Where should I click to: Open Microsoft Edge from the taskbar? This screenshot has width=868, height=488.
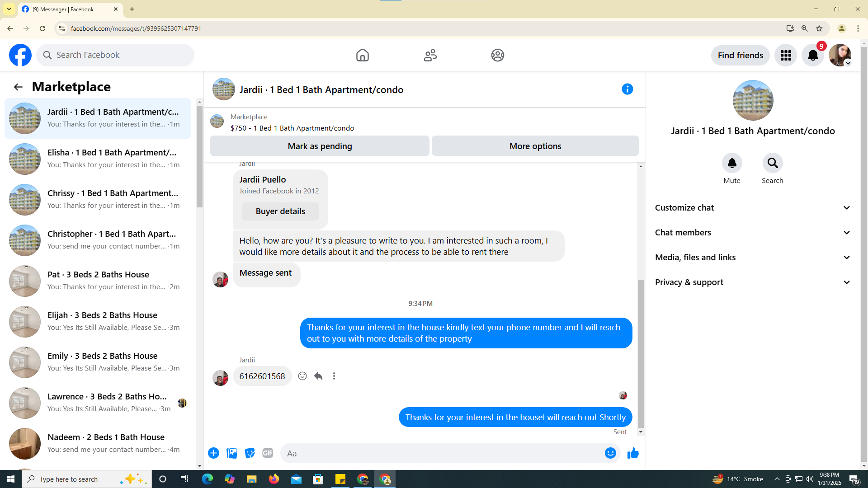click(207, 479)
